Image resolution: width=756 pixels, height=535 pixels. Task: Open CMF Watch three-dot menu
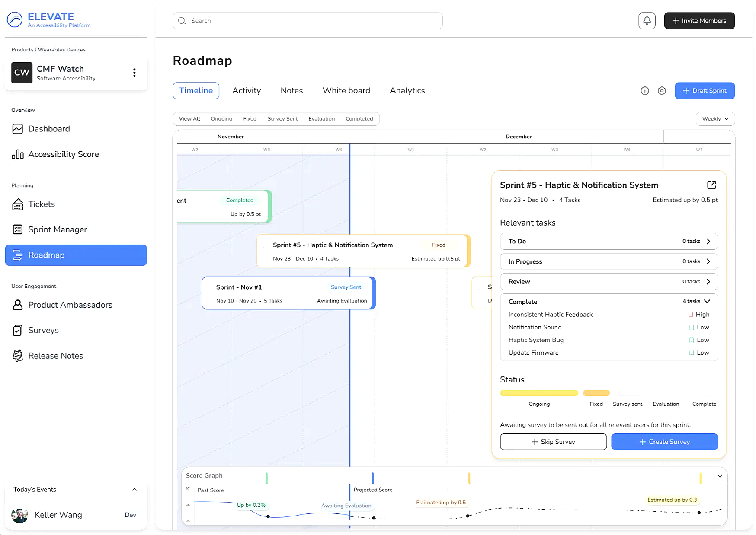(135, 73)
